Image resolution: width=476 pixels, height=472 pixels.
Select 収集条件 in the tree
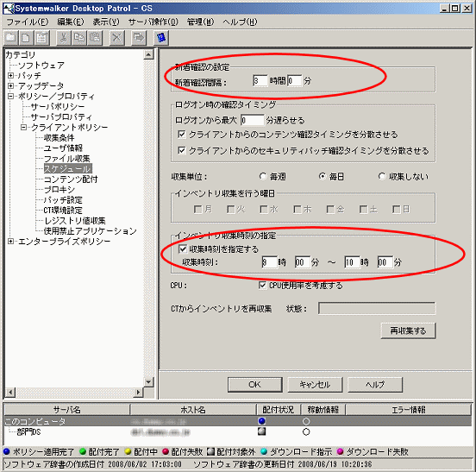[59, 138]
